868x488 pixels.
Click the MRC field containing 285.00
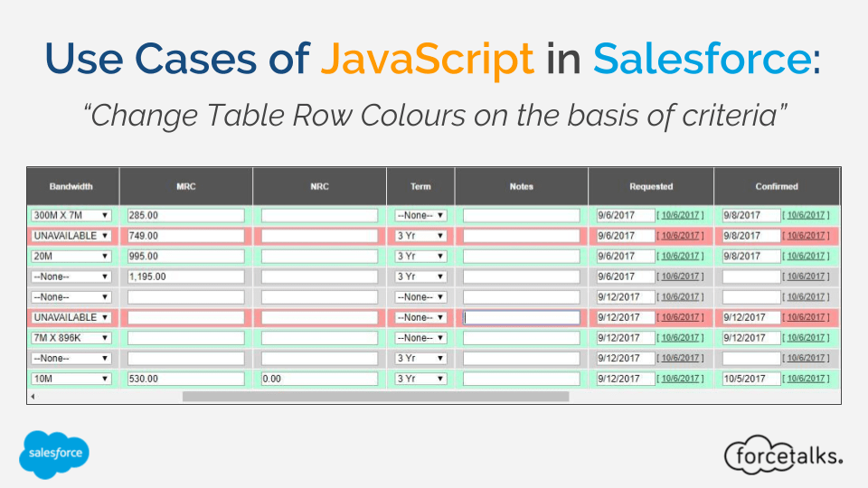pos(186,215)
